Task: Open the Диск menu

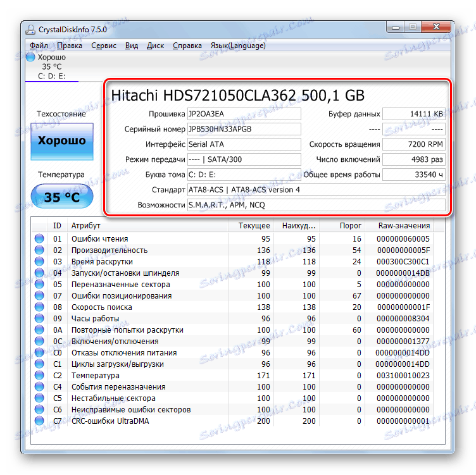Action: click(x=155, y=46)
